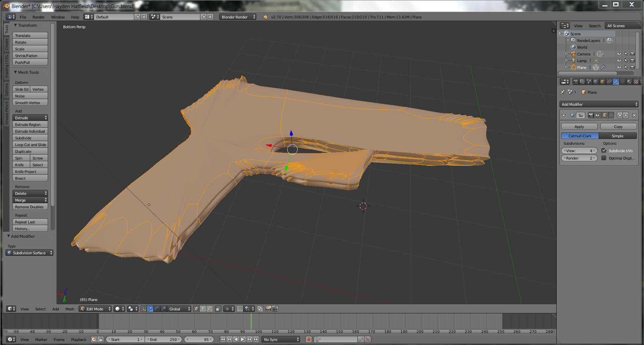
Task: Select the Simple subdivision type
Action: coord(617,136)
